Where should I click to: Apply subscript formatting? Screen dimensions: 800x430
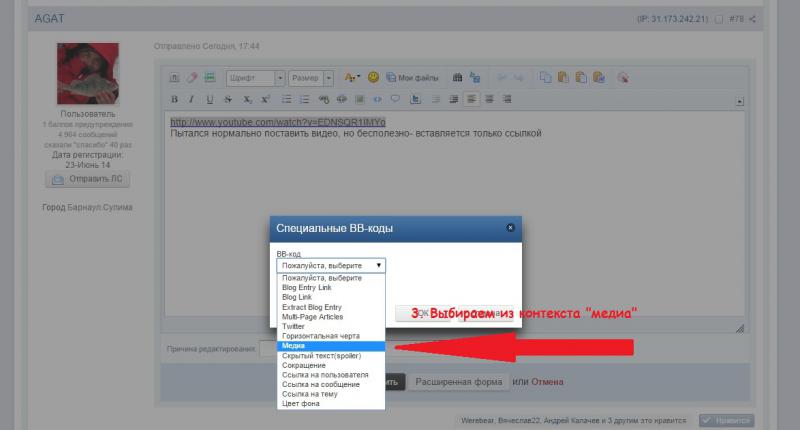[247, 99]
